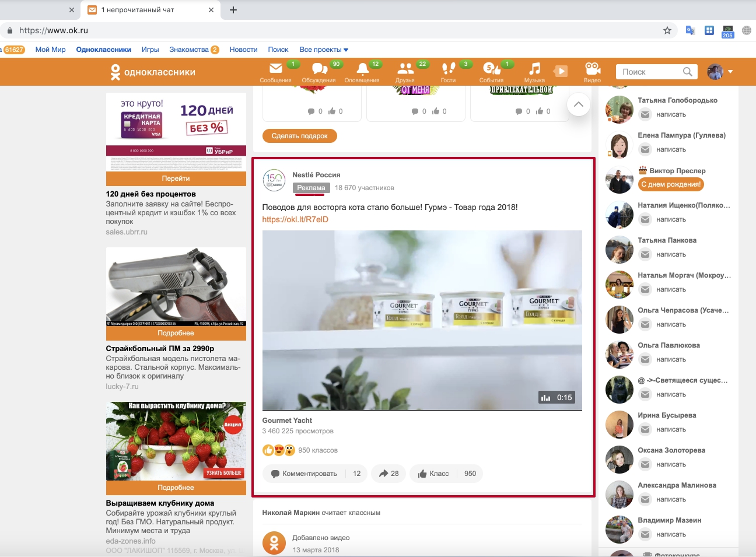756x557 pixels.
Task: Click the share arrow with 28
Action: tap(388, 474)
